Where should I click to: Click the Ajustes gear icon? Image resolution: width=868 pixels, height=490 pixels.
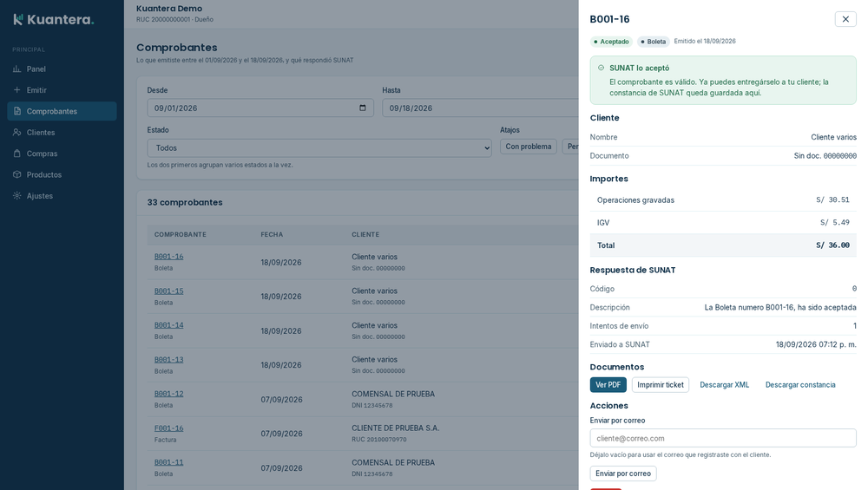(17, 196)
